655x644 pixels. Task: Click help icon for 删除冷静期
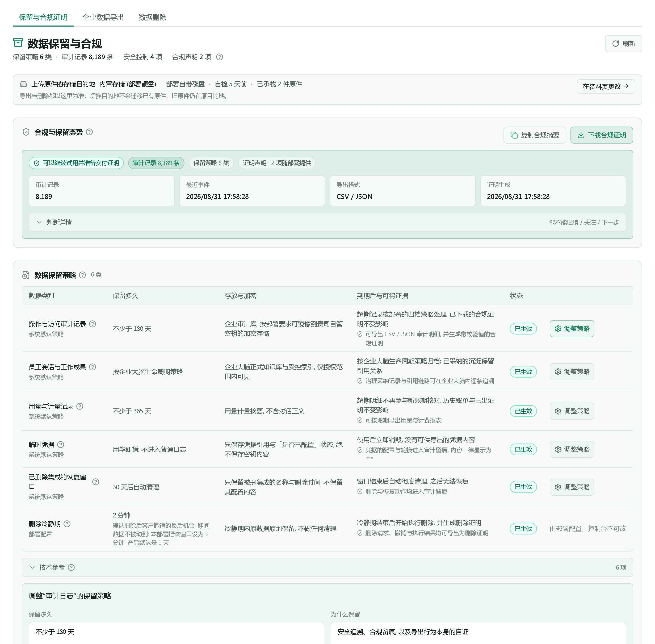[67, 524]
